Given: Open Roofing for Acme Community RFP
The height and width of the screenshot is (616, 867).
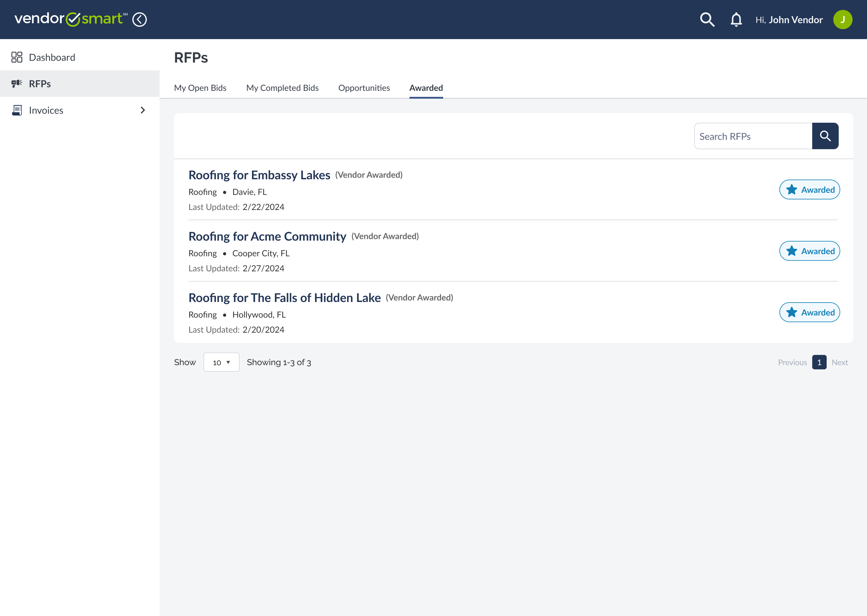Looking at the screenshot, I should pos(267,236).
